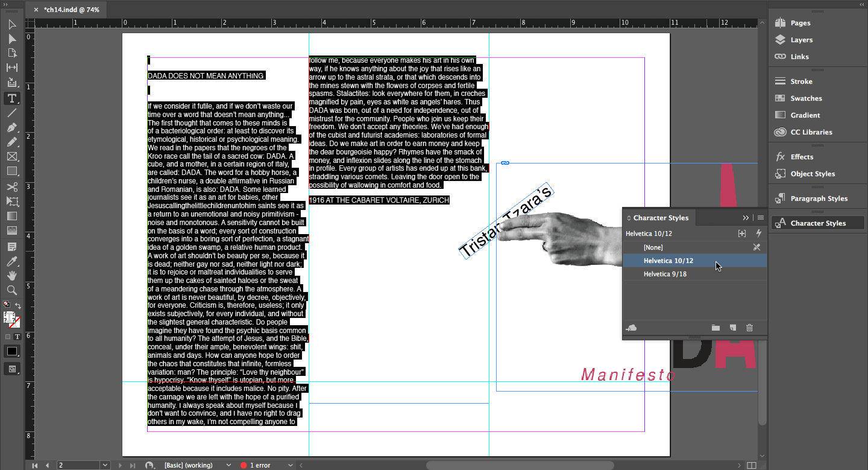Screen dimensions: 868x470
Task: Apply [None] character style
Action: click(653, 247)
